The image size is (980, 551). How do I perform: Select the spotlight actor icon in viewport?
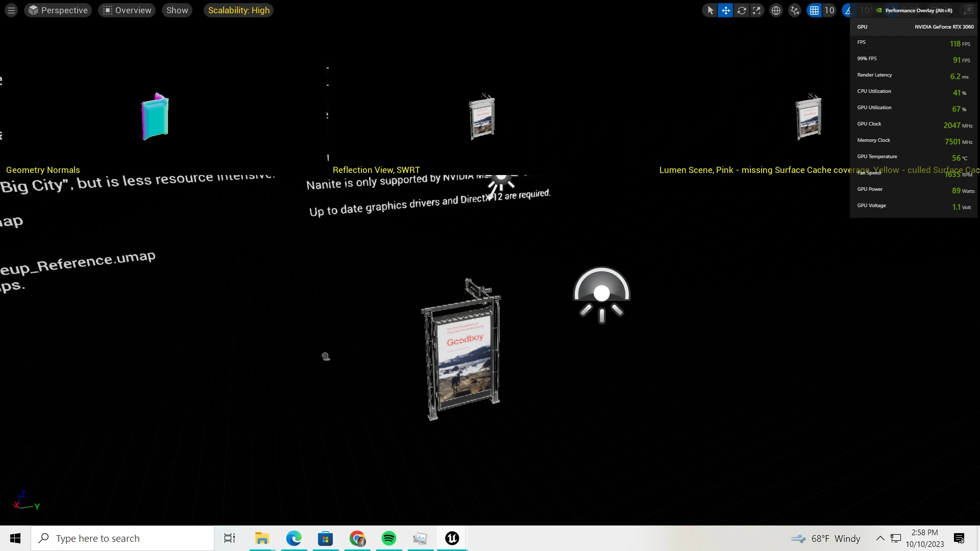click(602, 295)
